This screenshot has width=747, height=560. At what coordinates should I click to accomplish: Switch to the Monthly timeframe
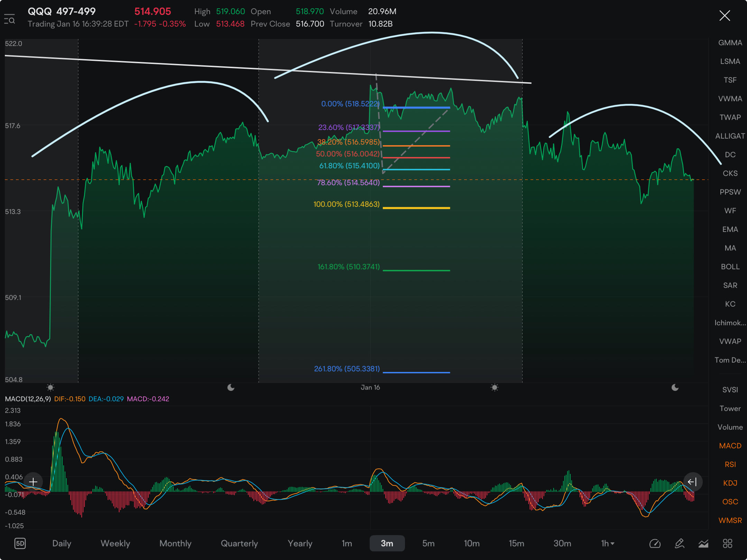pyautogui.click(x=175, y=543)
